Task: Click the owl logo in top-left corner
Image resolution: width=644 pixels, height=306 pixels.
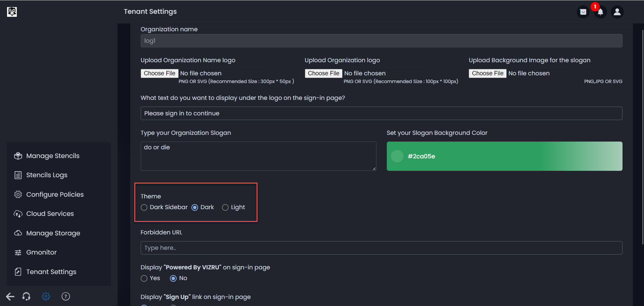Action: 12,12
